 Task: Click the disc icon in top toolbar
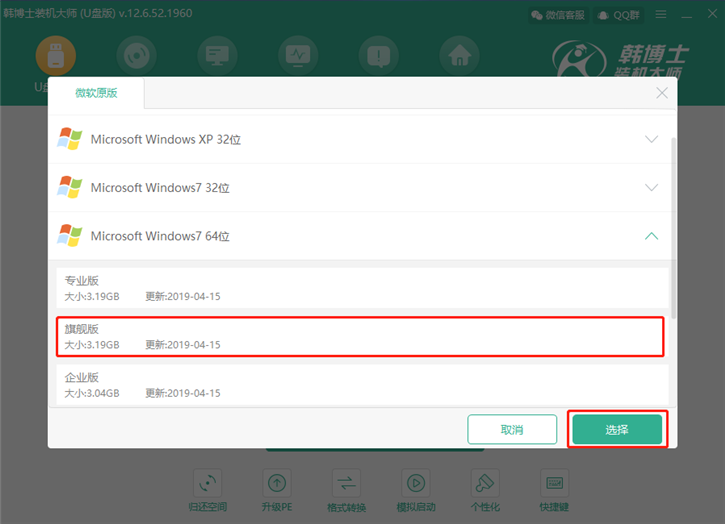tap(136, 56)
